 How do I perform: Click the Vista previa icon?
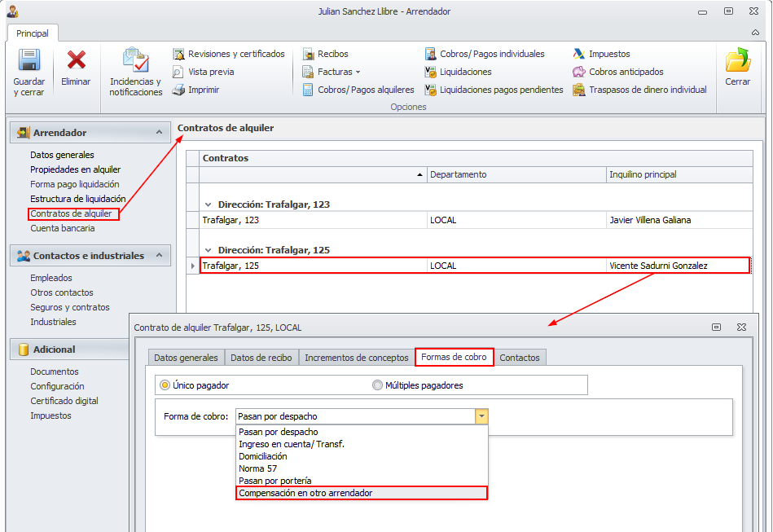pos(178,72)
